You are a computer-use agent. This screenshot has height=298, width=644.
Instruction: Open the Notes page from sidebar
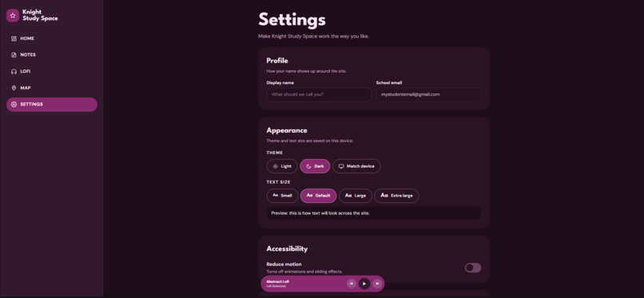click(52, 55)
